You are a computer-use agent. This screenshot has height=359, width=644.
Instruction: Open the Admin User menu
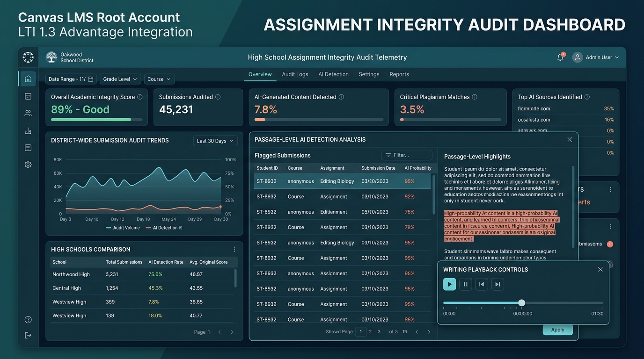coord(596,57)
